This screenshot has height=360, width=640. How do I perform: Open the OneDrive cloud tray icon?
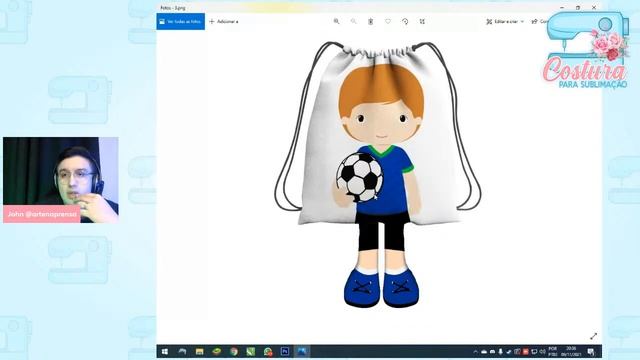[484, 351]
